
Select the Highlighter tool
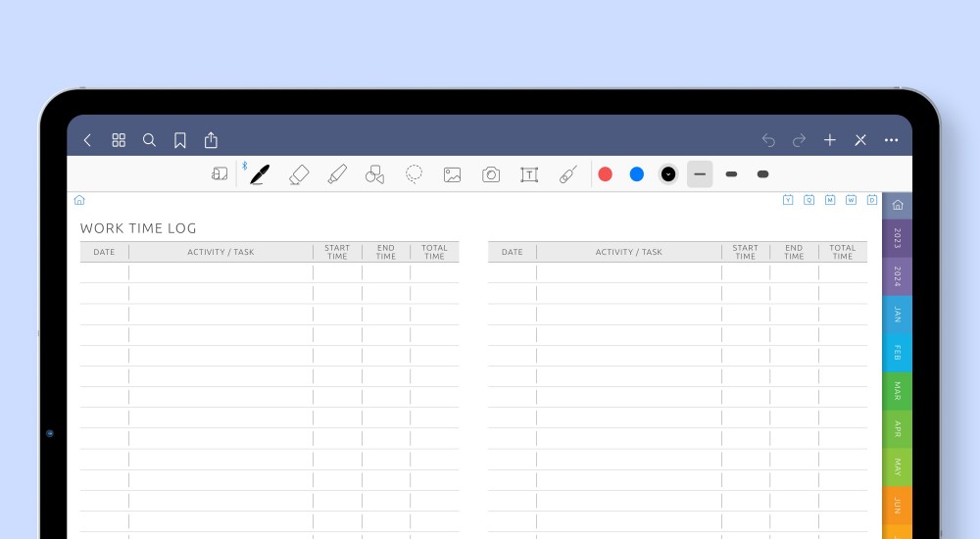337,174
